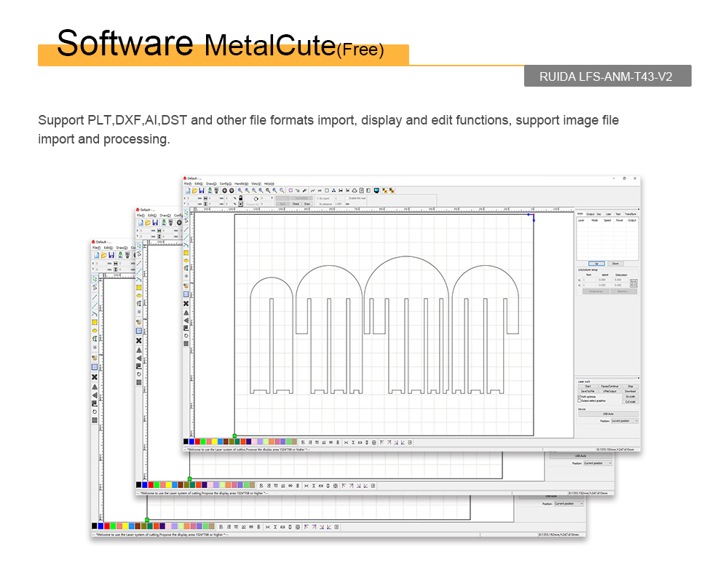Click the Start button under Laser work
The height and width of the screenshot is (579, 728).
[587, 386]
